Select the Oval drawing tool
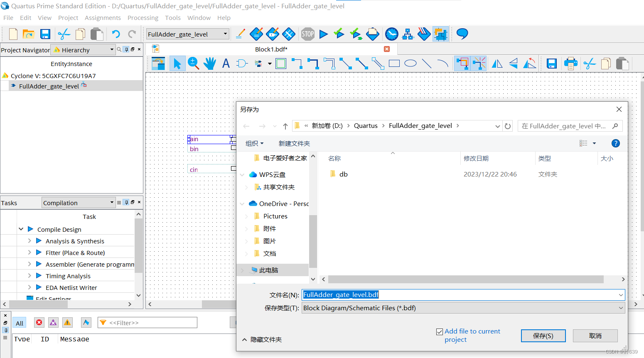The height and width of the screenshot is (358, 644). tap(410, 64)
